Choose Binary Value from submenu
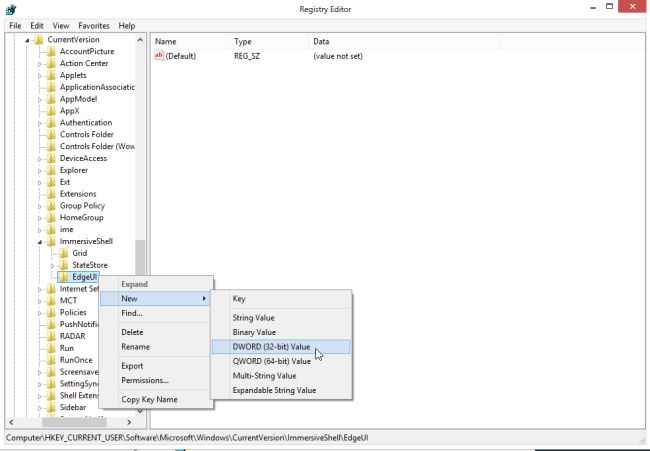Screen dimensions: 650x451 pos(281,332)
